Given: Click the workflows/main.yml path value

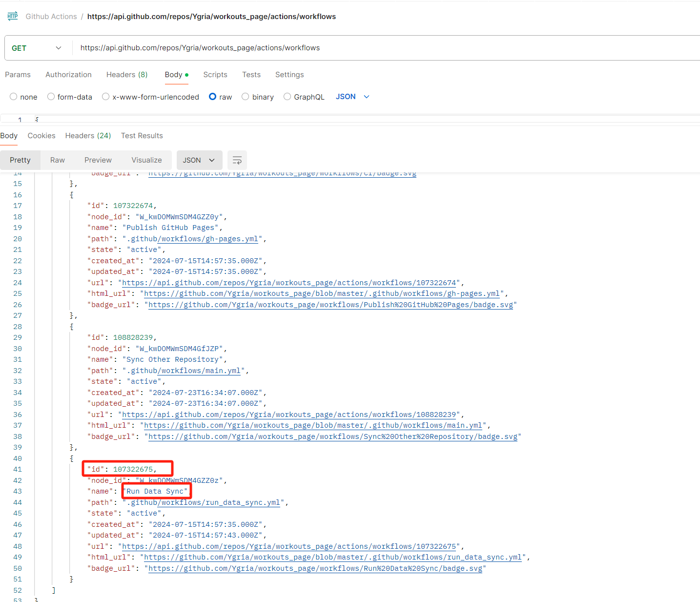Looking at the screenshot, I should click(x=184, y=371).
